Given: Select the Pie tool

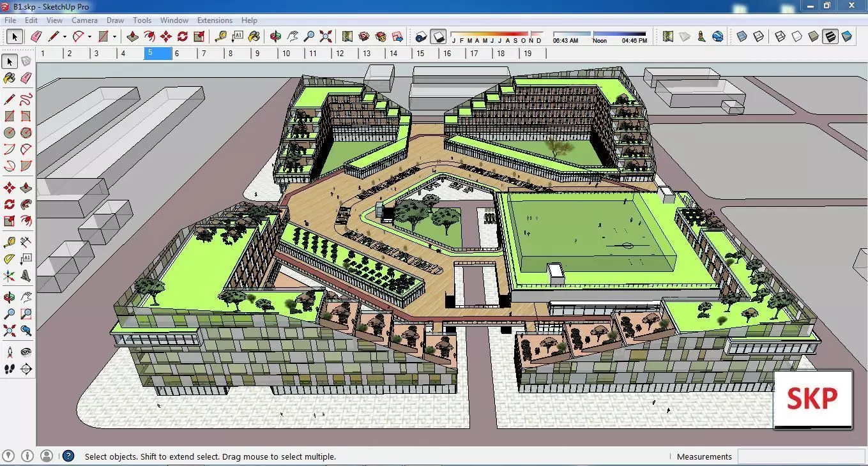Looking at the screenshot, I should (x=26, y=166).
